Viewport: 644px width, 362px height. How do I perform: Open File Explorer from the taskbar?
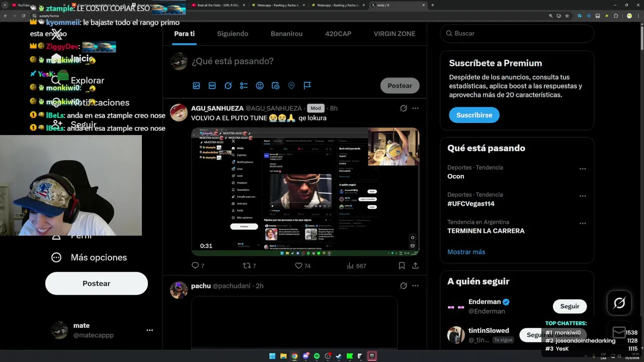point(283,356)
